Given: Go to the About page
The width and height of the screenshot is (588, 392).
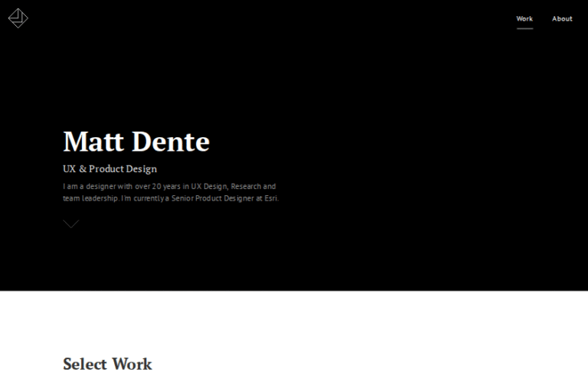Looking at the screenshot, I should [x=562, y=18].
